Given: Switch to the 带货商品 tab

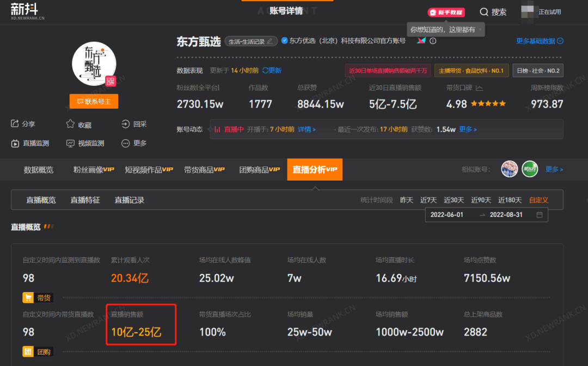Looking at the screenshot, I should [x=204, y=170].
